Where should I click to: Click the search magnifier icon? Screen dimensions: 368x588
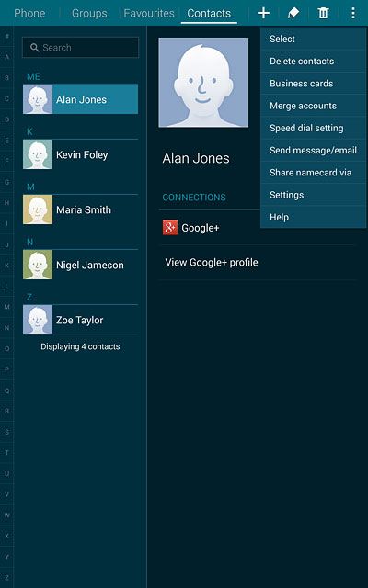point(35,48)
